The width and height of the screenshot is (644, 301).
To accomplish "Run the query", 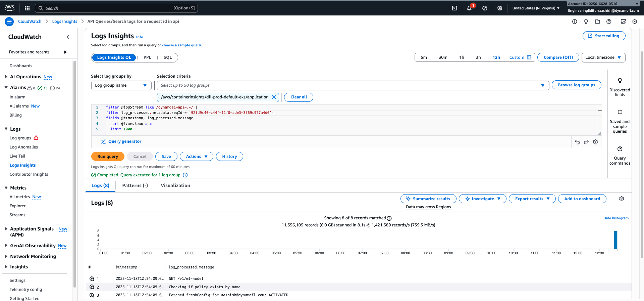I will pyautogui.click(x=108, y=157).
